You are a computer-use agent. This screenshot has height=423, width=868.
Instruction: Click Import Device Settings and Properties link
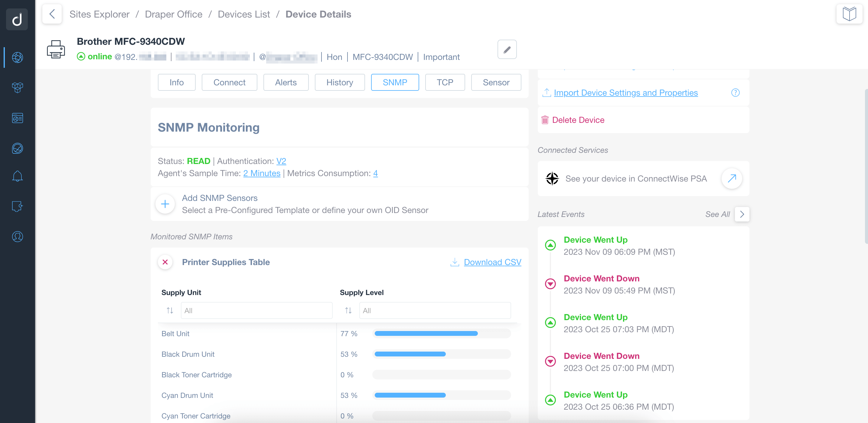point(626,93)
